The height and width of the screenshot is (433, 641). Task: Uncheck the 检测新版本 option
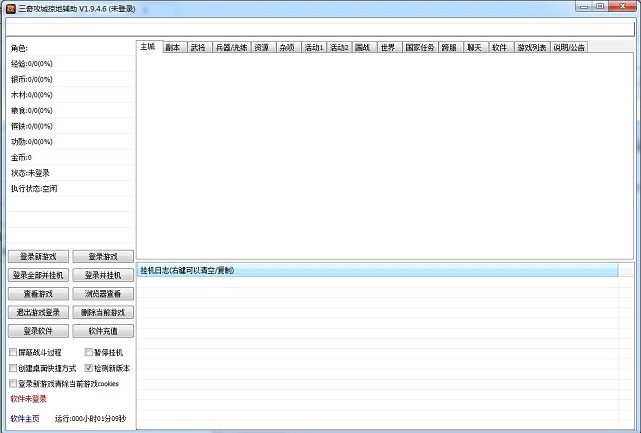click(88, 368)
